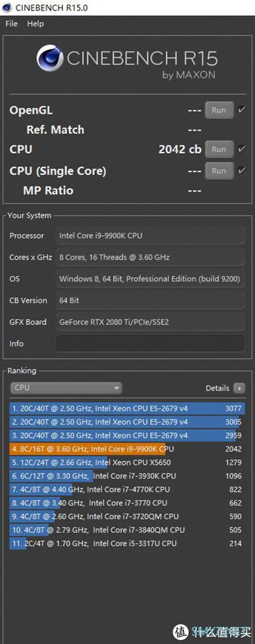Click the Cinebench app icon in title bar
The height and width of the screenshot is (644, 255).
pyautogui.click(x=7, y=7)
